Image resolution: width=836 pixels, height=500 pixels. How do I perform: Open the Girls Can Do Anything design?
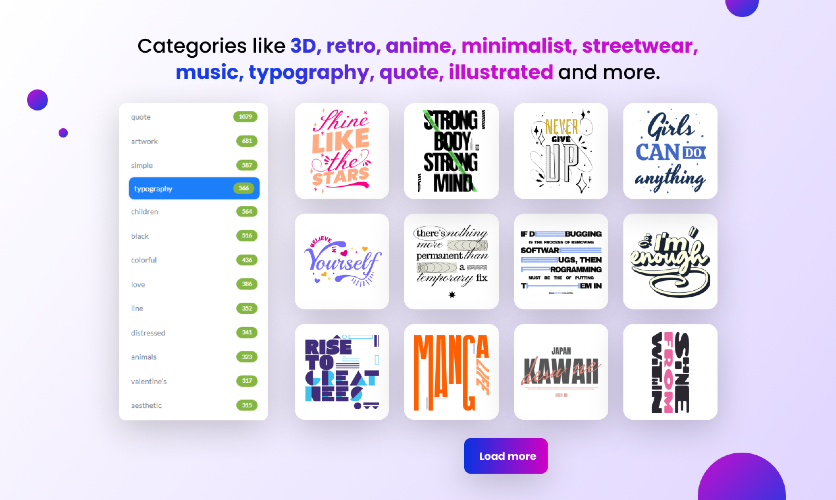(x=670, y=151)
